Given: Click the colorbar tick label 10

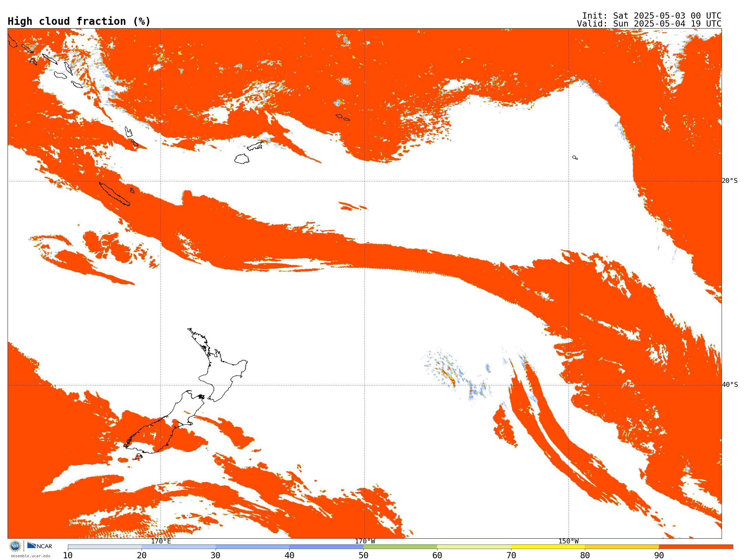Looking at the screenshot, I should (68, 556).
